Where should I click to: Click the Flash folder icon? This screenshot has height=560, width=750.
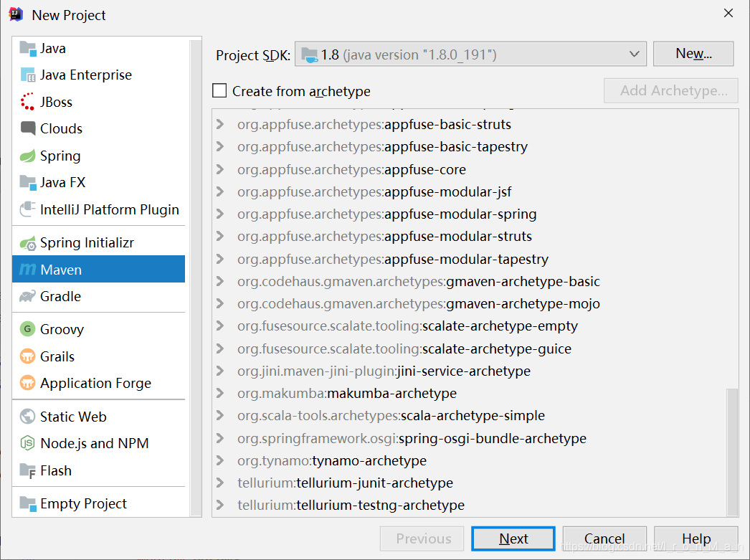click(x=28, y=470)
